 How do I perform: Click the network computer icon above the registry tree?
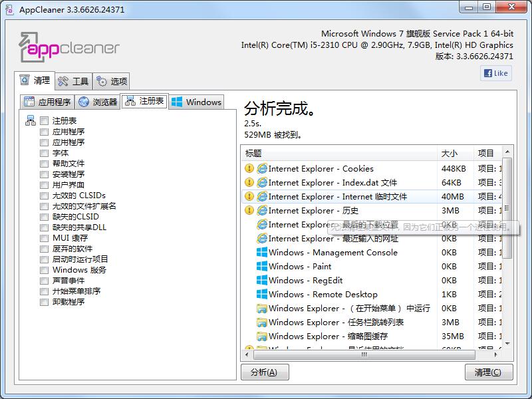(x=31, y=120)
